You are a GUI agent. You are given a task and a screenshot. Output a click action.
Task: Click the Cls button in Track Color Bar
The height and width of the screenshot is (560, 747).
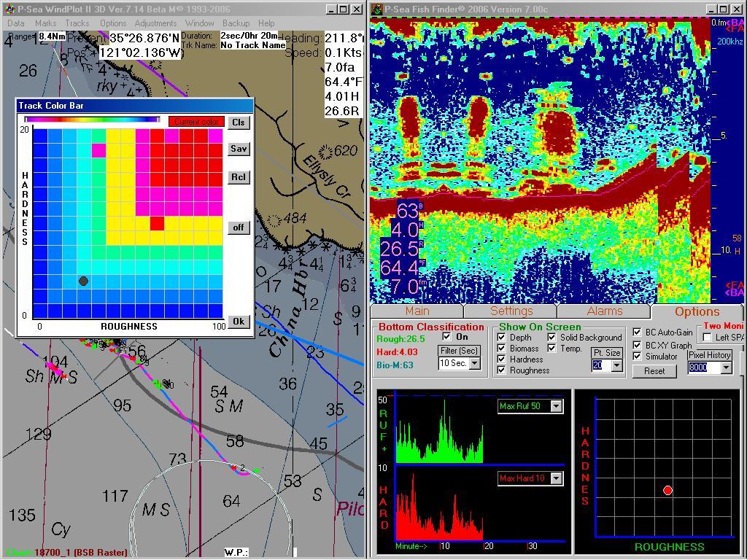click(x=239, y=122)
